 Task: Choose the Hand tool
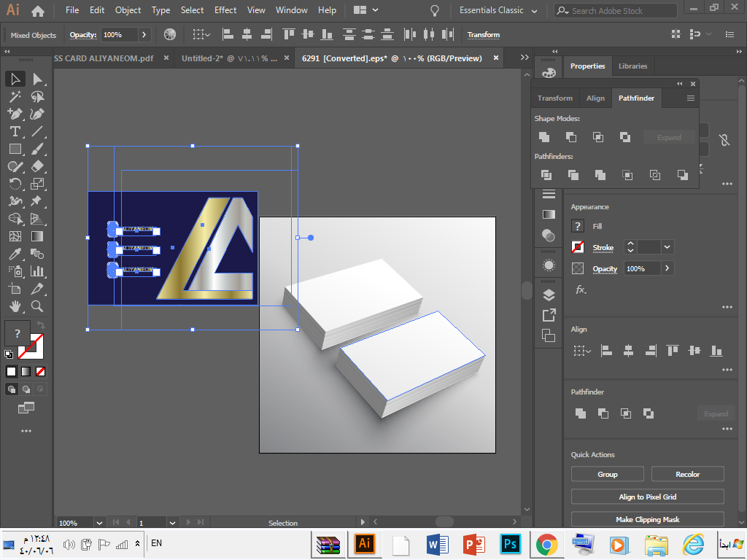coord(15,306)
